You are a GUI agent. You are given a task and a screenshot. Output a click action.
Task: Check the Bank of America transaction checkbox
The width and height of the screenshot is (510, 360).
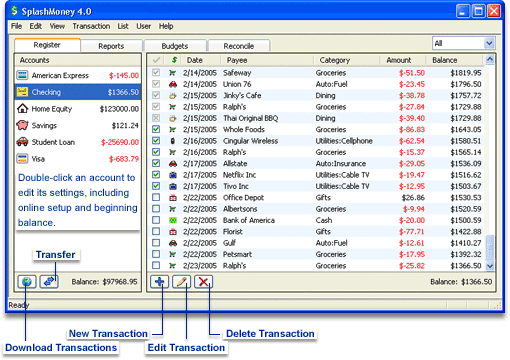[x=156, y=220]
